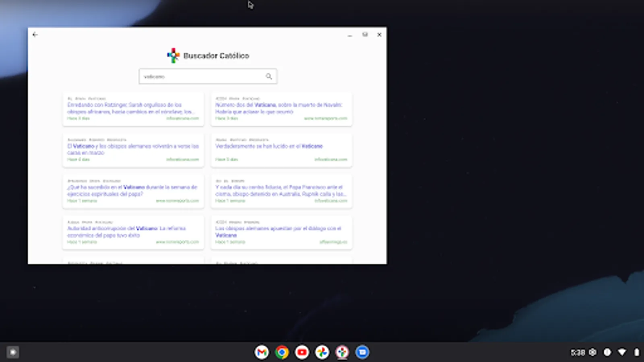This screenshot has height=362, width=644.
Task: Launch Chrome from the shelf
Action: pos(282,352)
